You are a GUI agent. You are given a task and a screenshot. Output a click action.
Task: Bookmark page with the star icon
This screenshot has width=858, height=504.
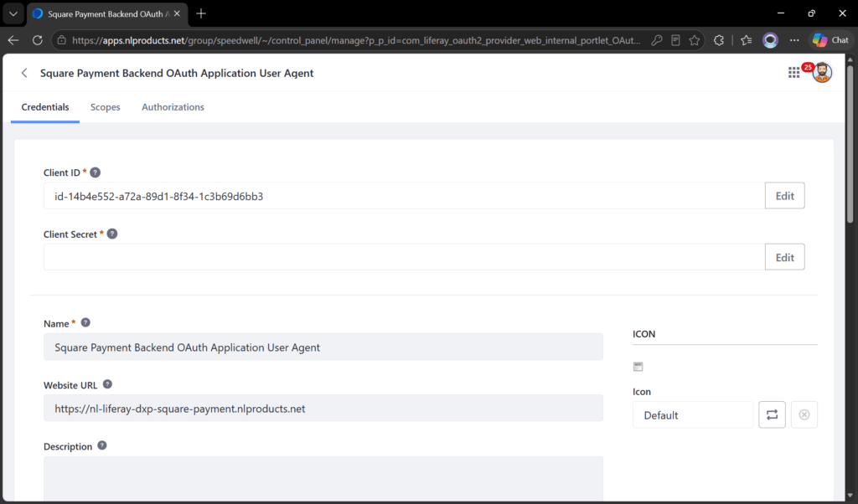(x=695, y=40)
